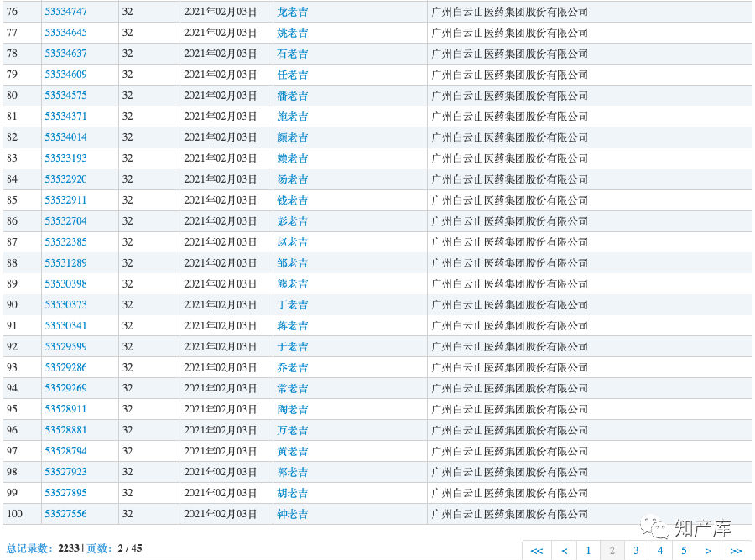Viewport: 755px width, 560px height.
Task: Select applicant cell in row 76
Action: [509, 12]
